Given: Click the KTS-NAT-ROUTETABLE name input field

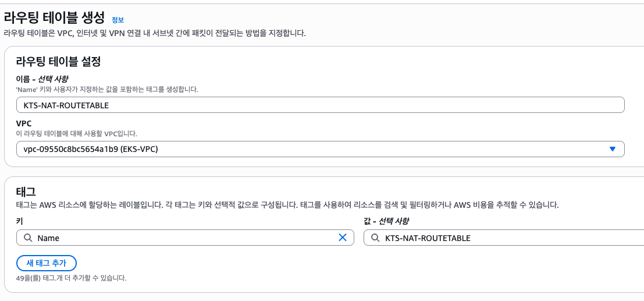Looking at the screenshot, I should point(321,105).
